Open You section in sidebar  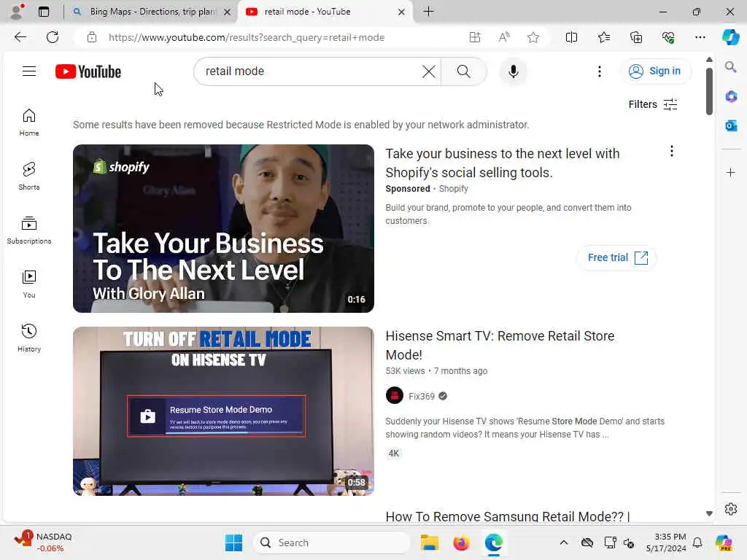click(29, 284)
